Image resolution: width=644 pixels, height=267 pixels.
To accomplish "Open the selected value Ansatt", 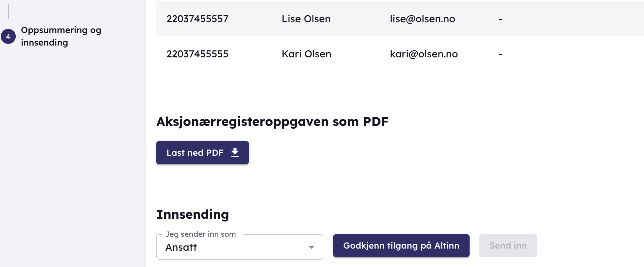I will pyautogui.click(x=181, y=247).
